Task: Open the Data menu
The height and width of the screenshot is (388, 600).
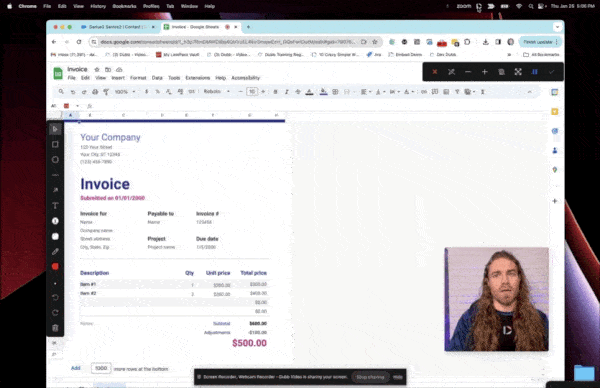Action: (x=157, y=78)
